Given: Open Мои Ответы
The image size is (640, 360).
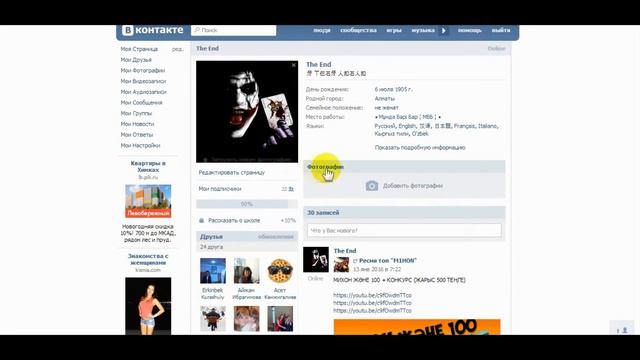Looking at the screenshot, I should tap(137, 134).
